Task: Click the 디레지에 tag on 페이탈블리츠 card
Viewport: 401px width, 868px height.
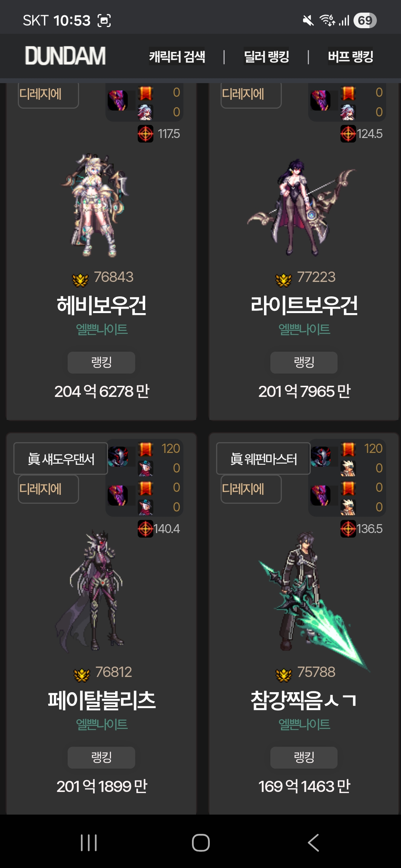Action: point(48,489)
